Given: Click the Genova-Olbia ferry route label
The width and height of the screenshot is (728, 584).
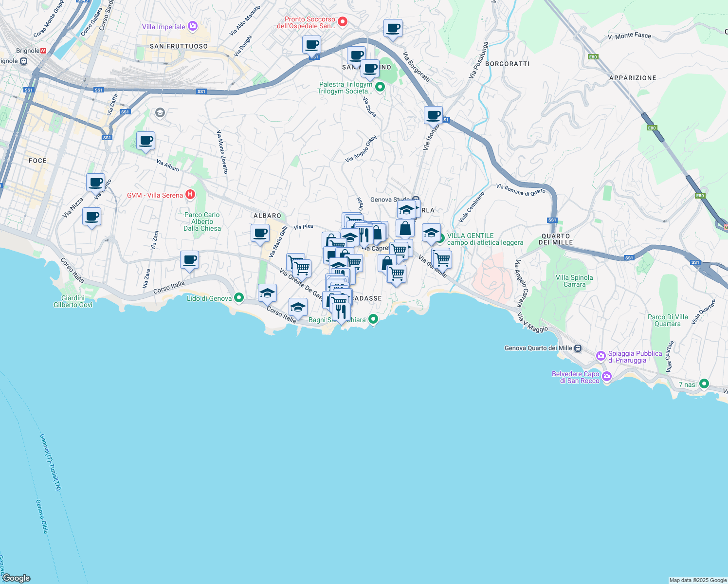Looking at the screenshot, I should click(x=42, y=516).
